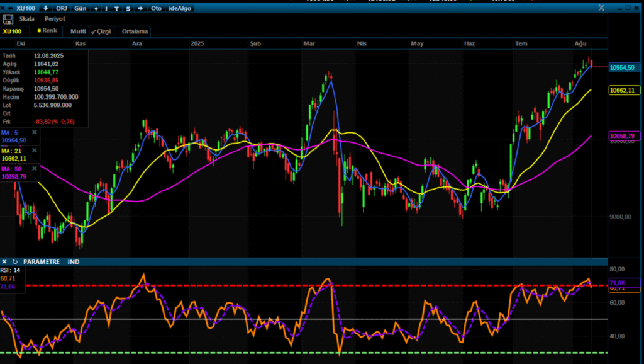Click the 'S' icon in title bar

pyautogui.click(x=128, y=8)
